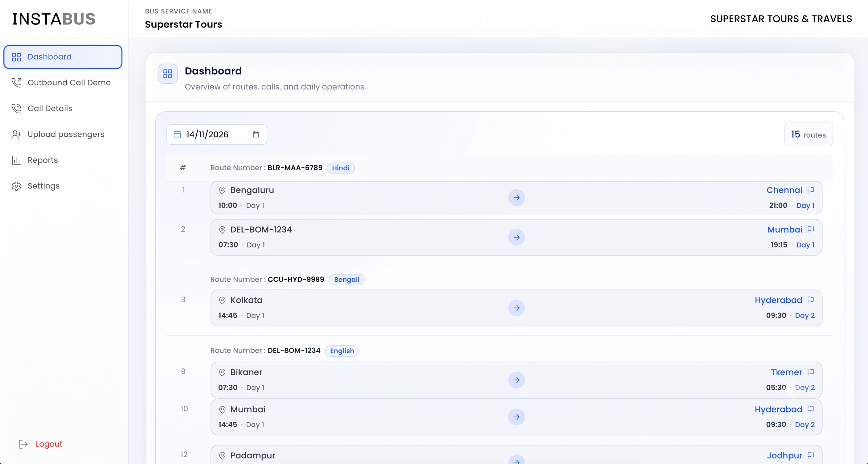The image size is (868, 464).
Task: Click SUPERSTAR TOURS & TRAVELS header text
Action: pyautogui.click(x=781, y=19)
